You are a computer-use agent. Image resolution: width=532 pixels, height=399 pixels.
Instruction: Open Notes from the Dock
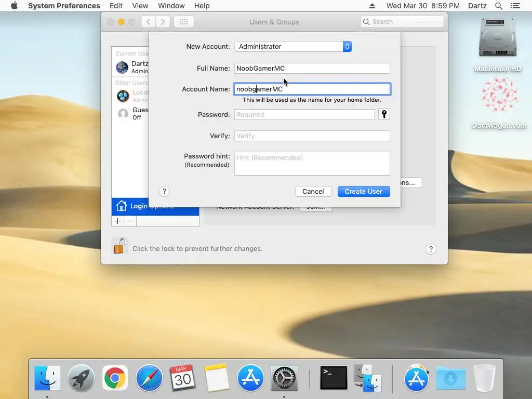pyautogui.click(x=217, y=378)
